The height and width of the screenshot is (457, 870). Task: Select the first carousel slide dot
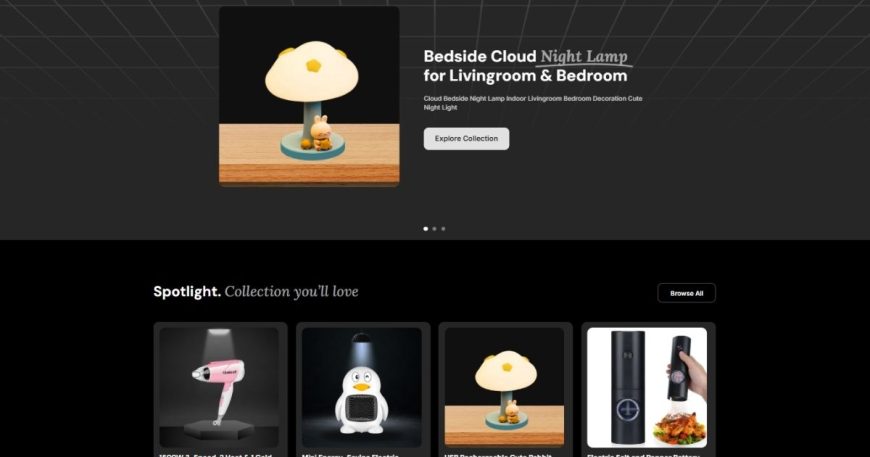pos(426,228)
